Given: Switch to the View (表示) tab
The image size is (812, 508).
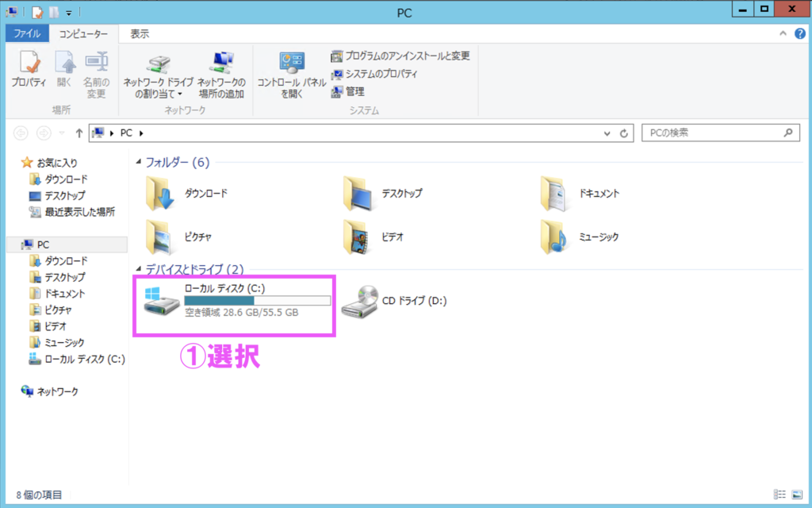Looking at the screenshot, I should click(140, 33).
